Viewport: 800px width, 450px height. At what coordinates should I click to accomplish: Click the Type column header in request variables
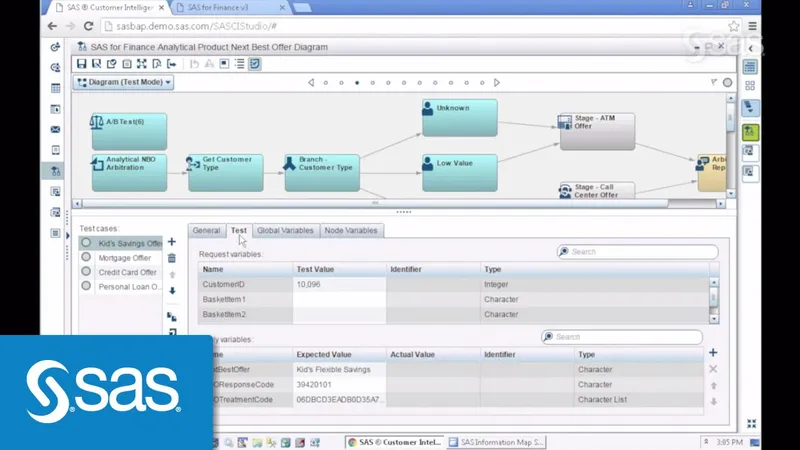pos(594,269)
